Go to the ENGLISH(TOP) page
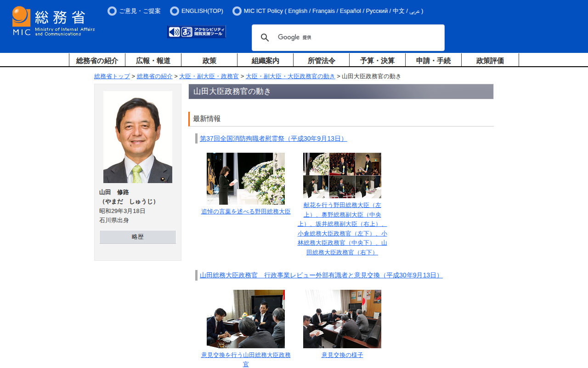The height and width of the screenshot is (368, 588). [202, 11]
